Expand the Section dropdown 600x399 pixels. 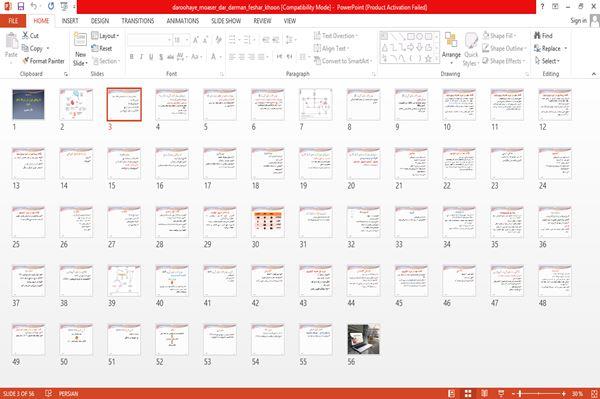[x=106, y=61]
